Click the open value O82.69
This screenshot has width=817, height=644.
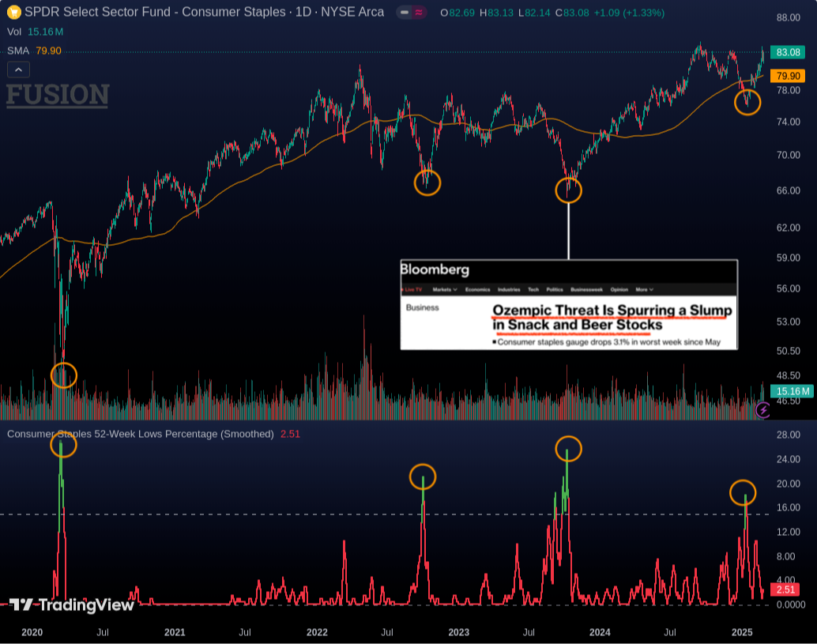[457, 13]
